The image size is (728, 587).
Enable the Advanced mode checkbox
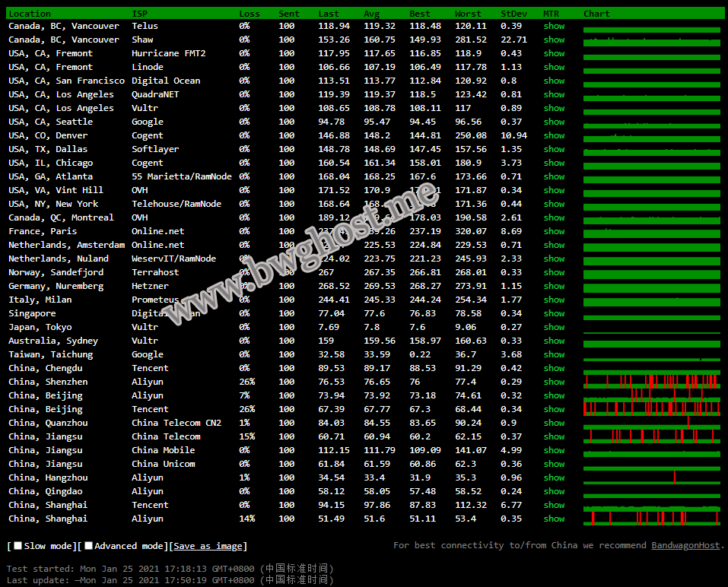89,546
